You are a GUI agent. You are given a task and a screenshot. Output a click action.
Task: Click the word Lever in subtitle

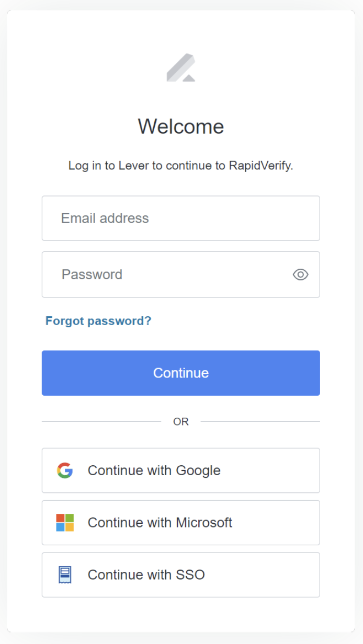[134, 166]
